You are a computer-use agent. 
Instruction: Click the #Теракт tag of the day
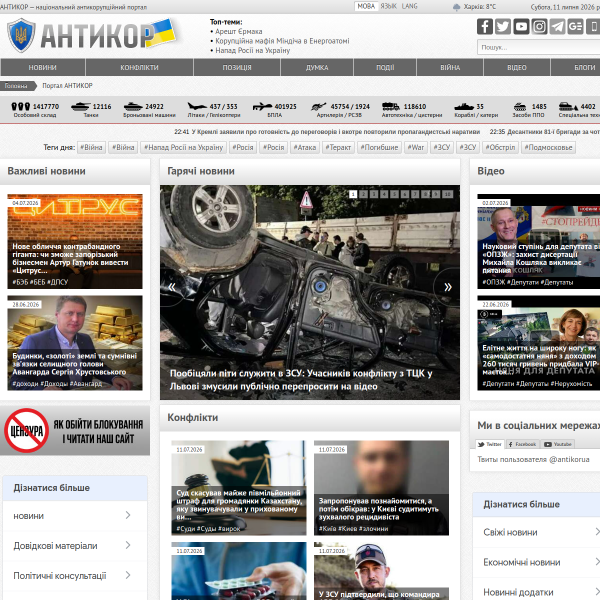(338, 147)
